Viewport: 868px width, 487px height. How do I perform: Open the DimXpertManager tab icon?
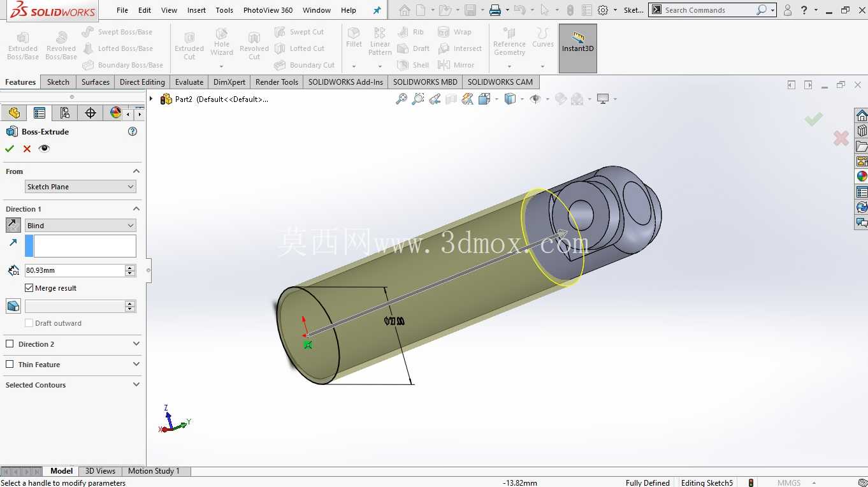coord(90,113)
